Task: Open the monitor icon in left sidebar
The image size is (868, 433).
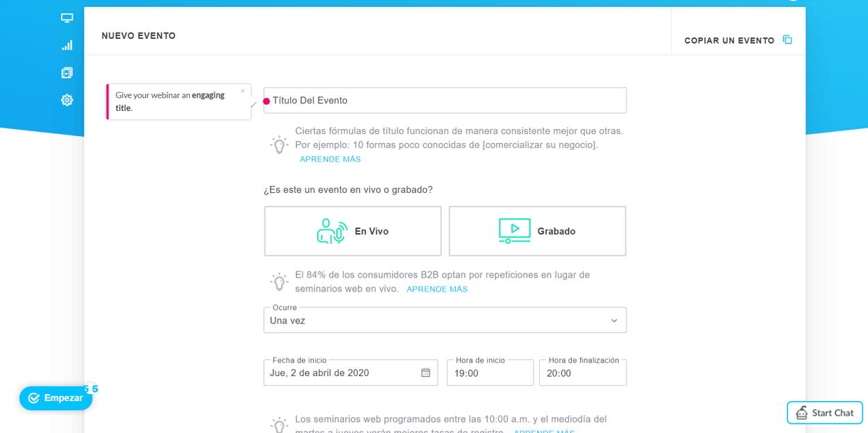Action: pyautogui.click(x=67, y=18)
